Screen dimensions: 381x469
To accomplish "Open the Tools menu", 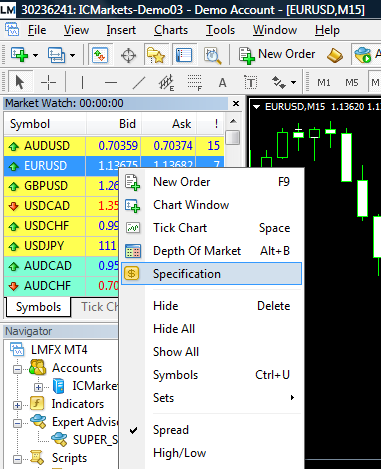I will 220,30.
